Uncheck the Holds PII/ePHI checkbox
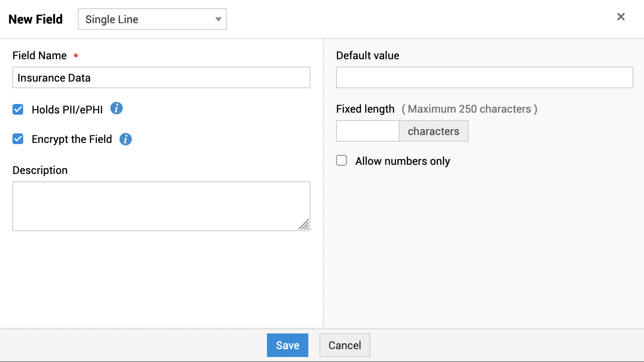 tap(18, 109)
